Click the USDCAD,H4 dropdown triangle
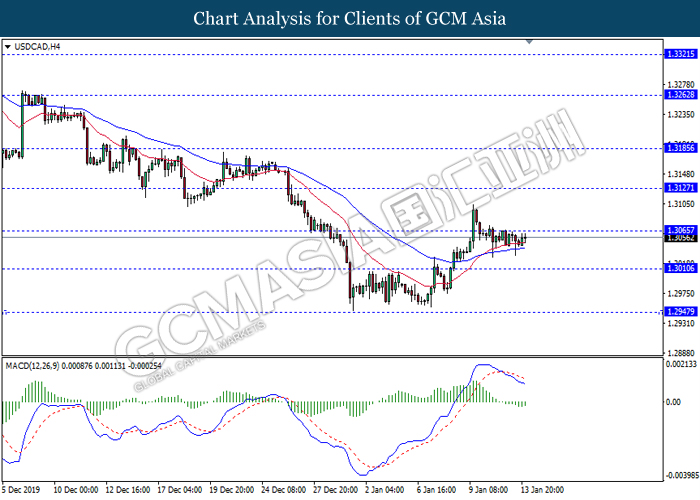700x500 pixels. click(8, 47)
